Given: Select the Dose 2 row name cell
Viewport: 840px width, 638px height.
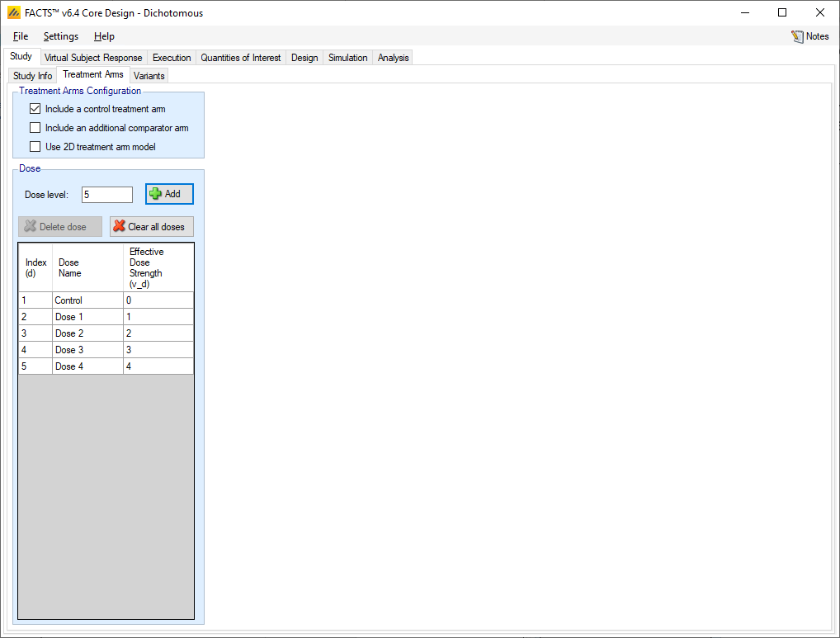Looking at the screenshot, I should (x=87, y=333).
